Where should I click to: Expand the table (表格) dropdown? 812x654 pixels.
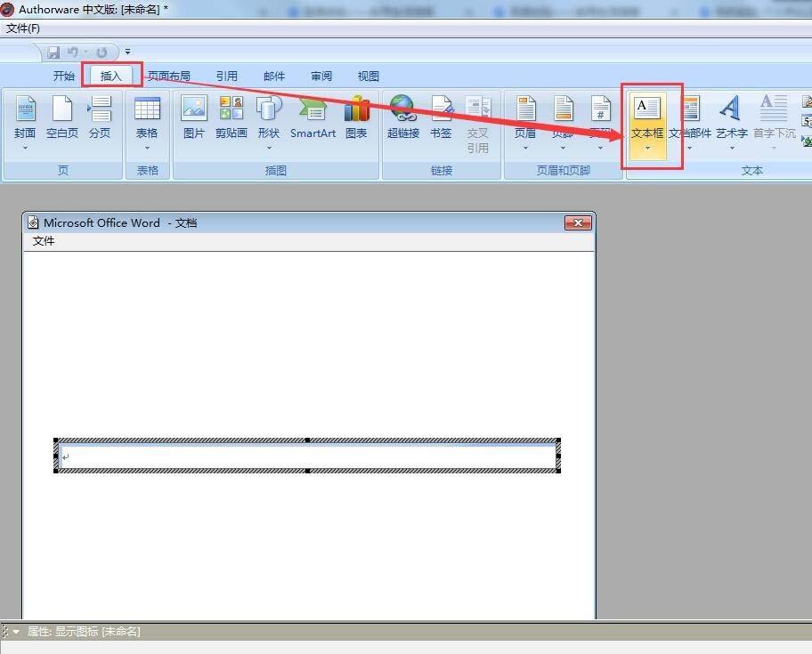click(x=147, y=148)
